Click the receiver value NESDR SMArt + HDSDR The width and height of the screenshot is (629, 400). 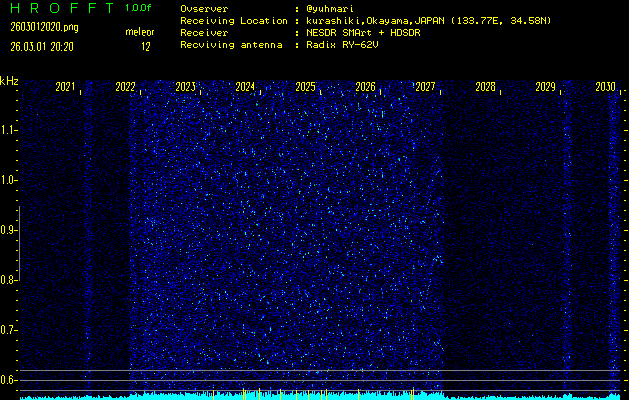coord(363,33)
